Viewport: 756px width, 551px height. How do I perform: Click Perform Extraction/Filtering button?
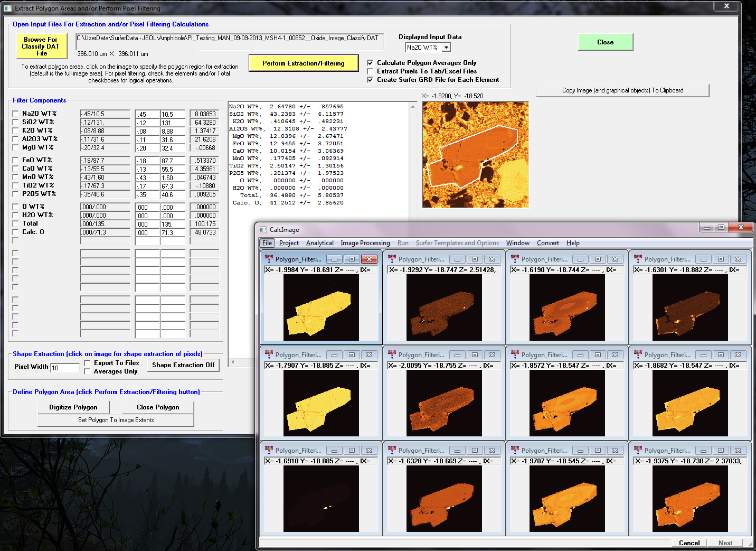tap(303, 63)
